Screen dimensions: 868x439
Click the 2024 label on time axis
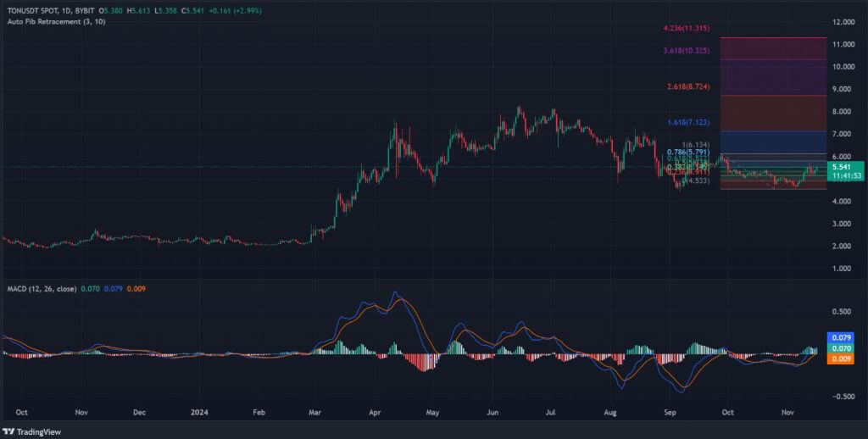[198, 413]
